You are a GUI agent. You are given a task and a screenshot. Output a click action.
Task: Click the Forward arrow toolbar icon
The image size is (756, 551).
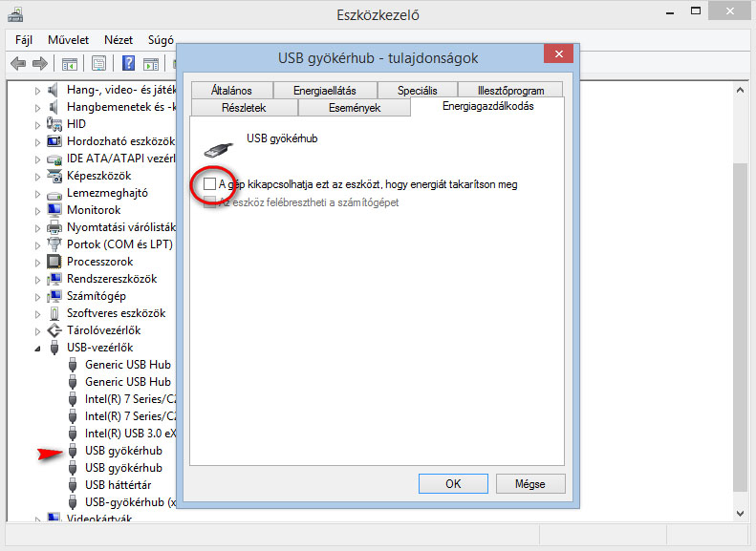pos(39,64)
